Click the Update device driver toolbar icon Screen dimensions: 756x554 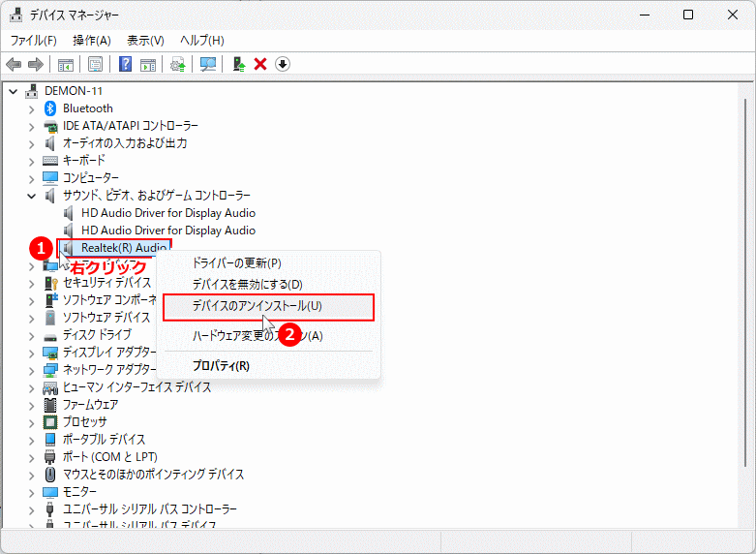tap(178, 64)
